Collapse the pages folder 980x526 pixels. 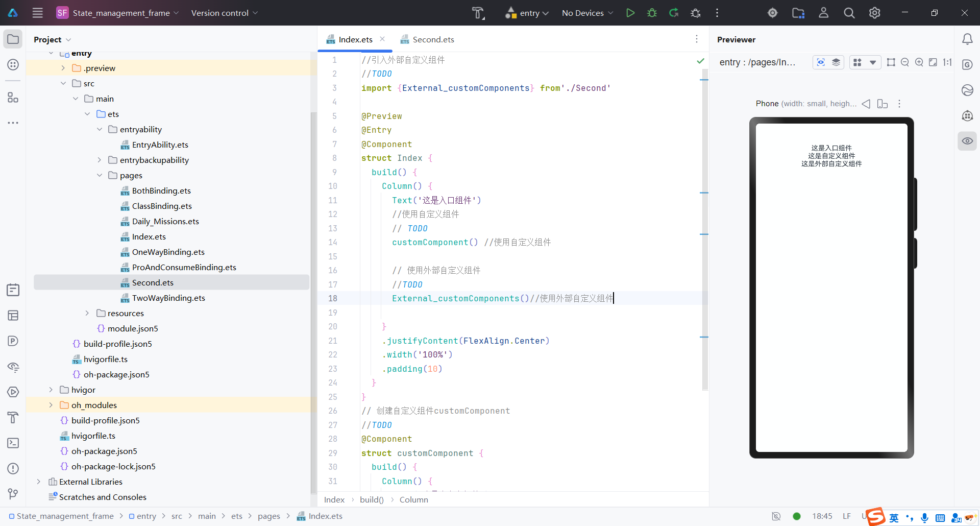(100, 175)
